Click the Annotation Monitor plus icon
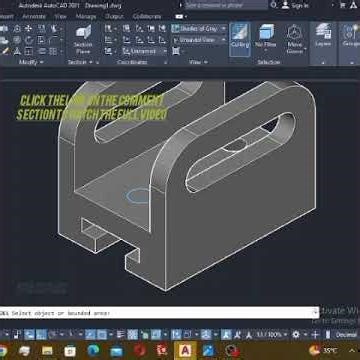Image resolution: width=360 pixels, height=360 pixels. [315, 334]
